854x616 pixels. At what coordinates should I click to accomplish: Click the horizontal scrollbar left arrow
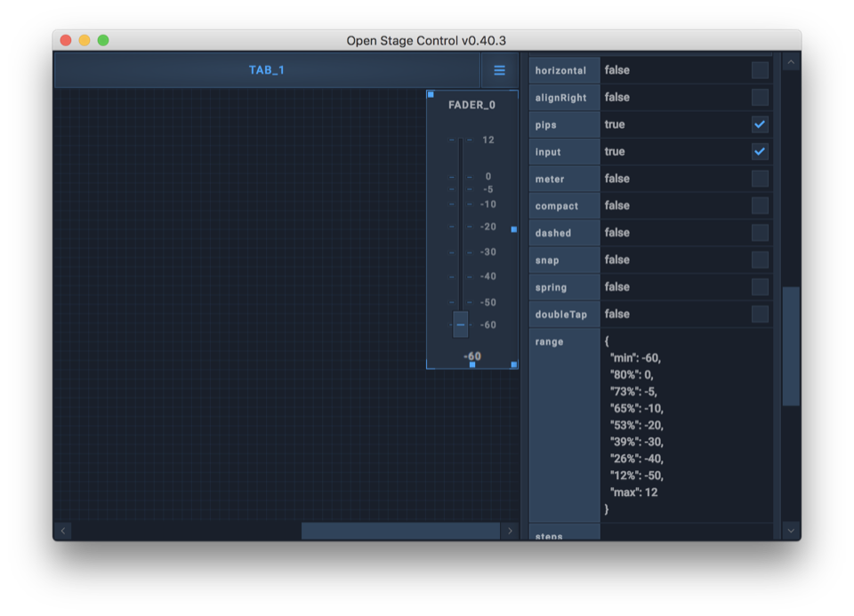(63, 531)
